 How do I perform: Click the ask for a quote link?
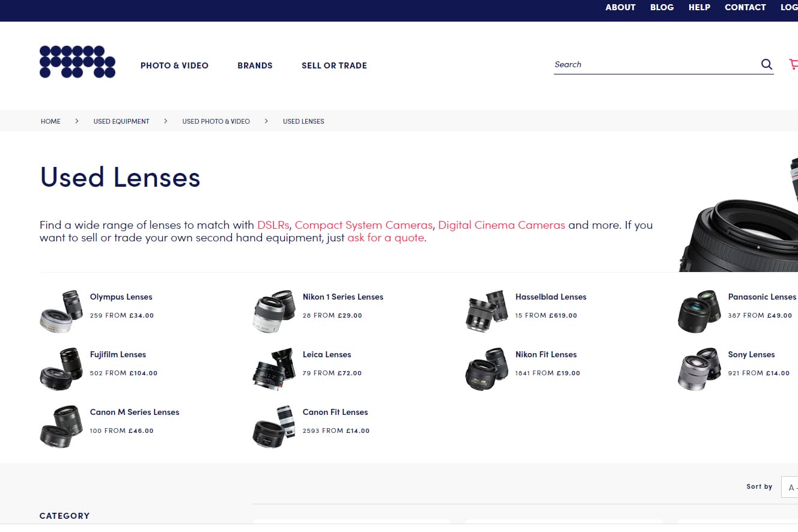click(386, 238)
